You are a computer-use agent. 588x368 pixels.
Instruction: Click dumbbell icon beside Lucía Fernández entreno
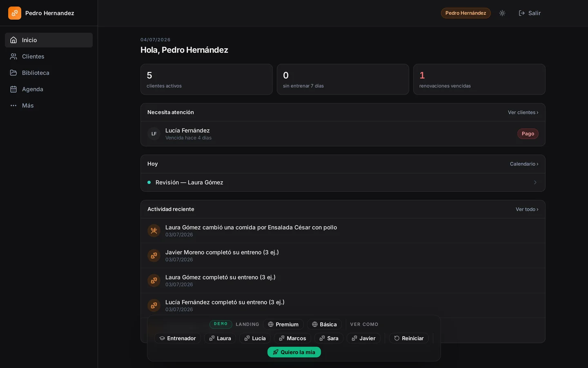click(154, 305)
